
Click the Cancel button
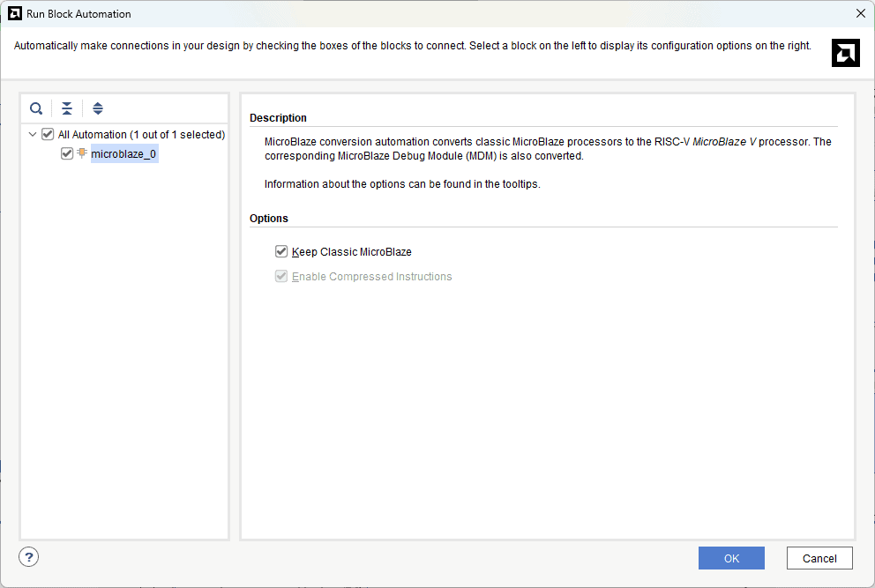(x=819, y=558)
